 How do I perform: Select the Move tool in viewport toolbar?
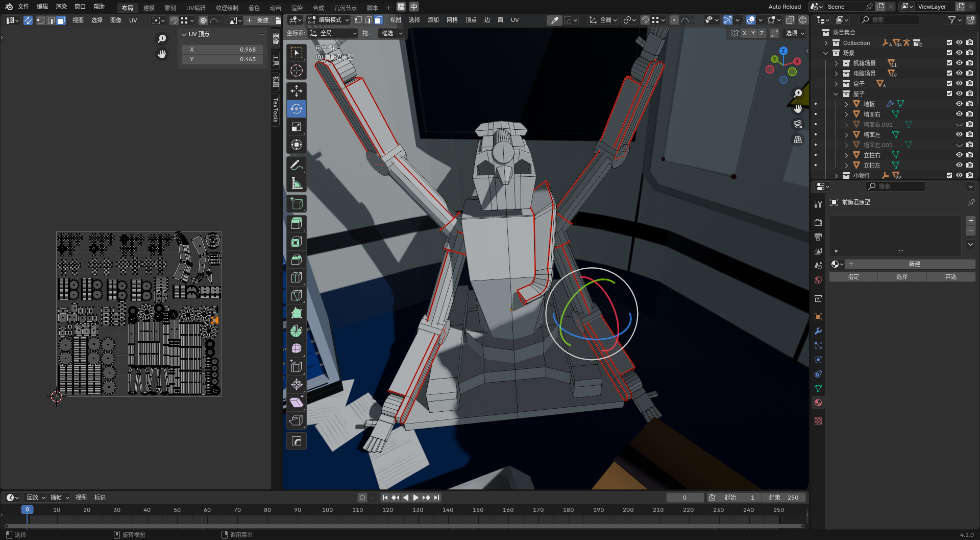296,91
